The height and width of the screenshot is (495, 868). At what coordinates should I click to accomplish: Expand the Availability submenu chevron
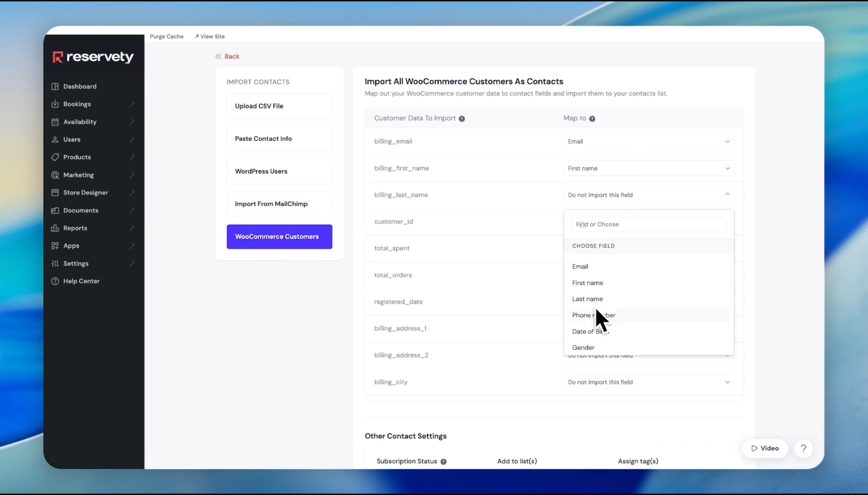click(x=132, y=122)
